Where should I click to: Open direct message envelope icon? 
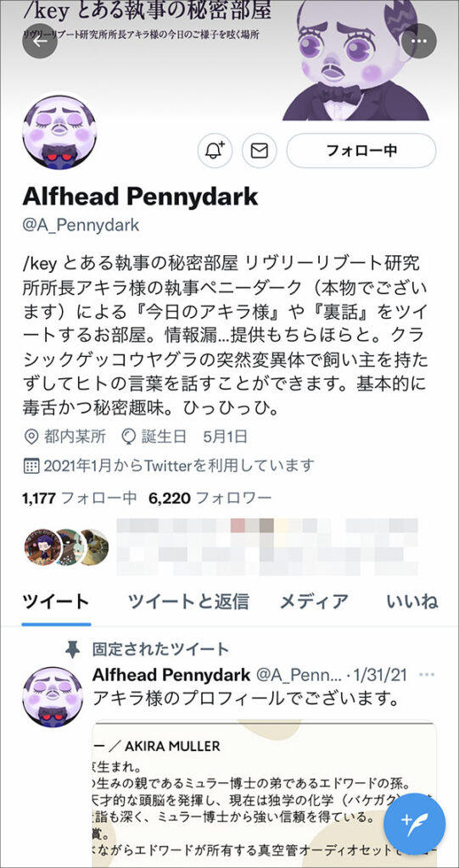pyautogui.click(x=260, y=151)
